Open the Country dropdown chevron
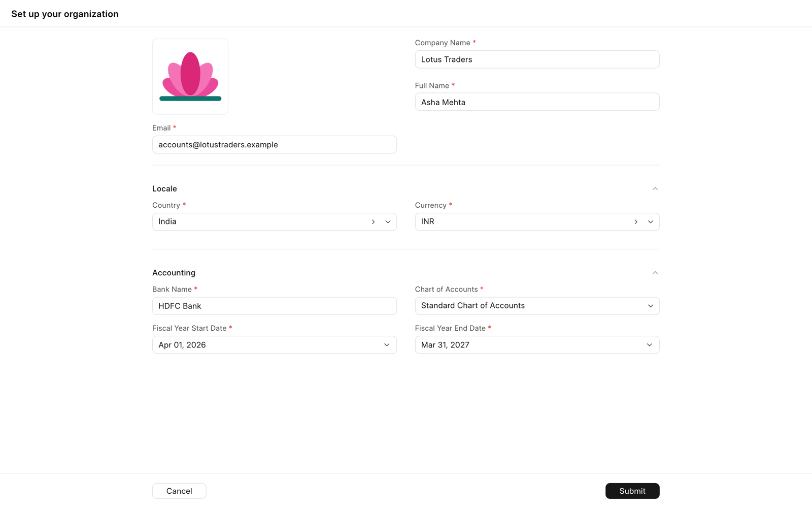Screen dimensions: 812x508 tap(388, 222)
